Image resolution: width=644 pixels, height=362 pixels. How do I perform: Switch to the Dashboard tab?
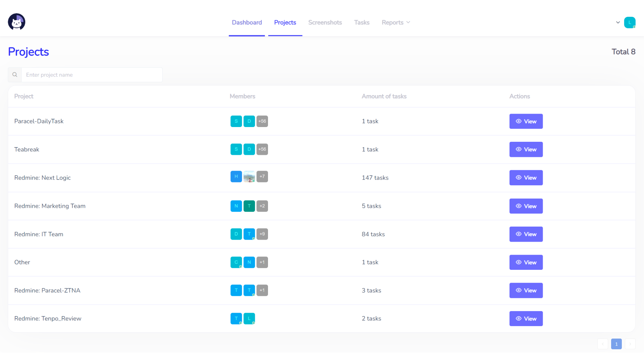(x=247, y=22)
